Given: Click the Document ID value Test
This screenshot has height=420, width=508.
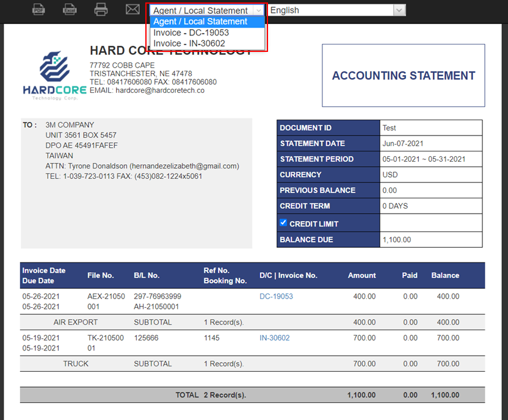Looking at the screenshot, I should click(x=389, y=128).
